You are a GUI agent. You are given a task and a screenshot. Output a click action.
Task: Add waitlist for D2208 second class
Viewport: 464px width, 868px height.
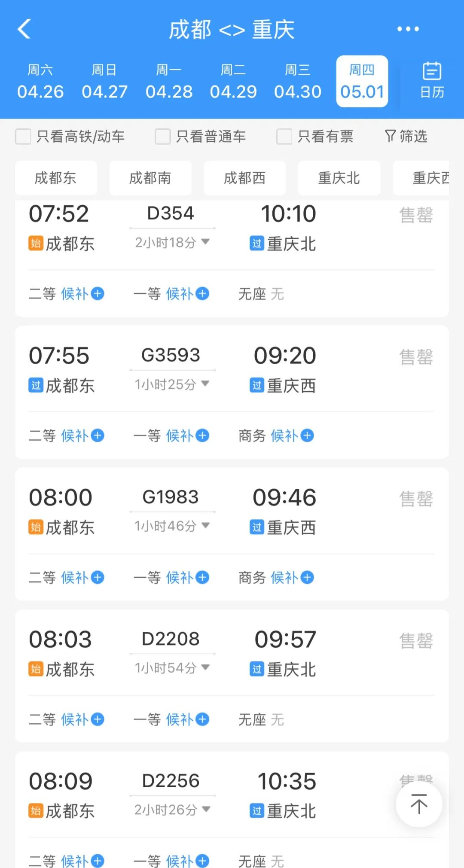coord(98,719)
